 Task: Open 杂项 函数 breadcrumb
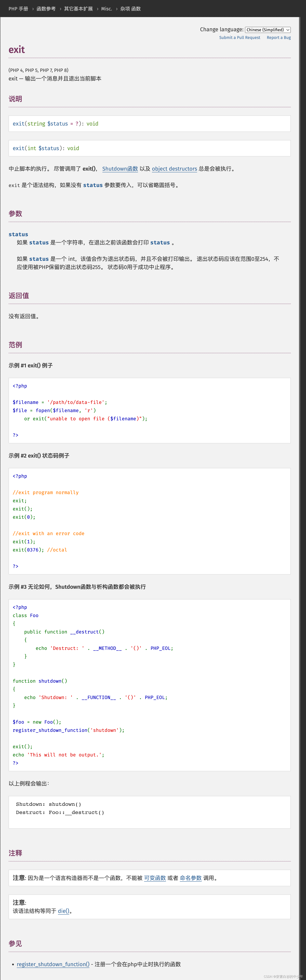tap(131, 9)
